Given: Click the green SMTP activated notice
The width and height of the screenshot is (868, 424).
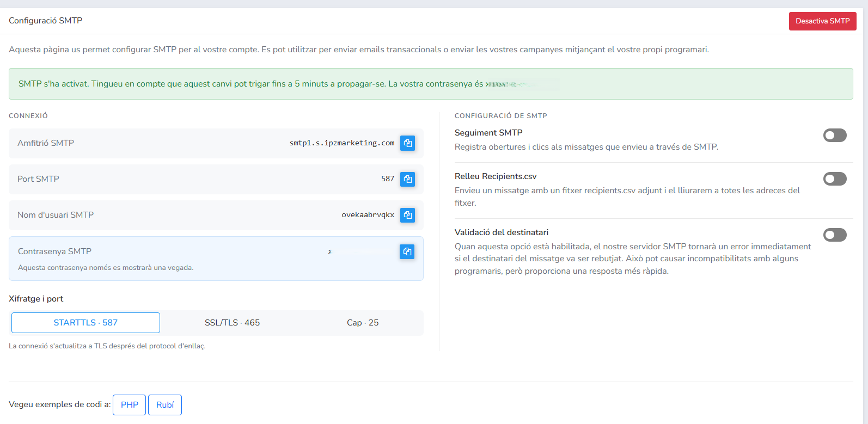Looking at the screenshot, I should 431,84.
